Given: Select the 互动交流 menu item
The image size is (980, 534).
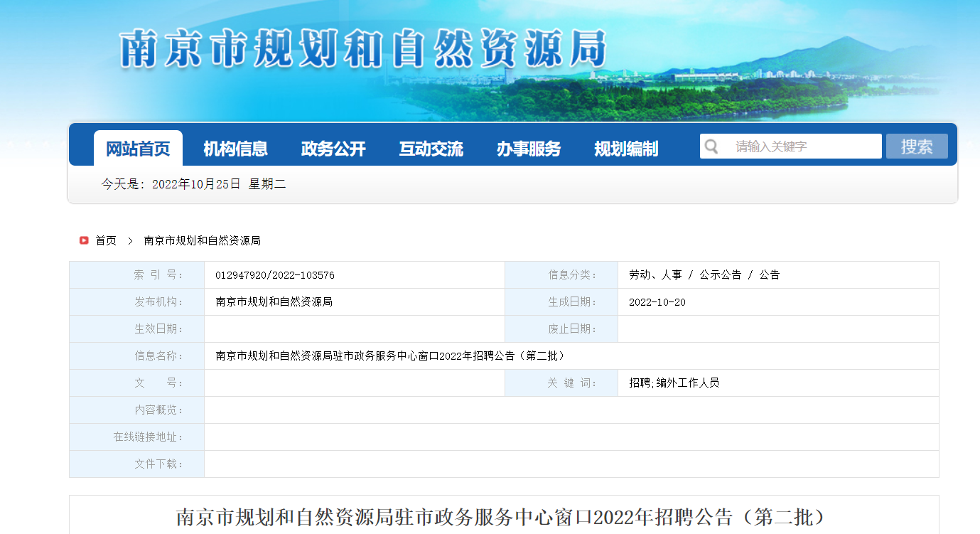Looking at the screenshot, I should tap(431, 149).
